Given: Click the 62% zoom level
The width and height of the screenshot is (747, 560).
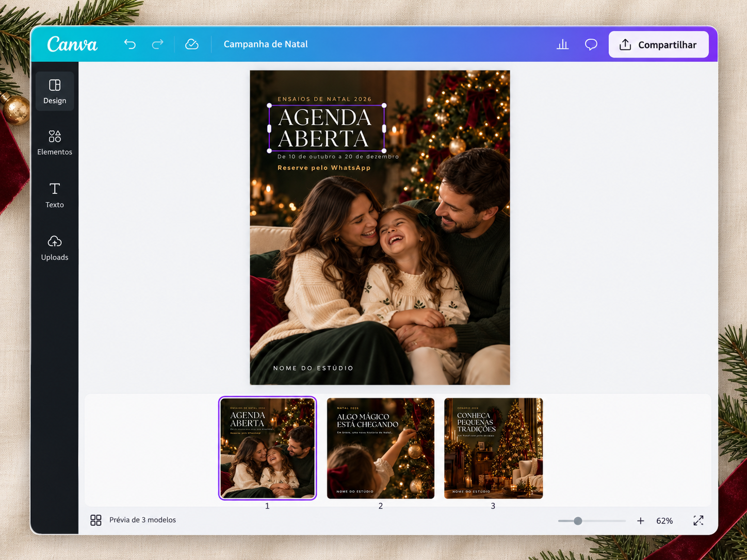Looking at the screenshot, I should pyautogui.click(x=664, y=521).
